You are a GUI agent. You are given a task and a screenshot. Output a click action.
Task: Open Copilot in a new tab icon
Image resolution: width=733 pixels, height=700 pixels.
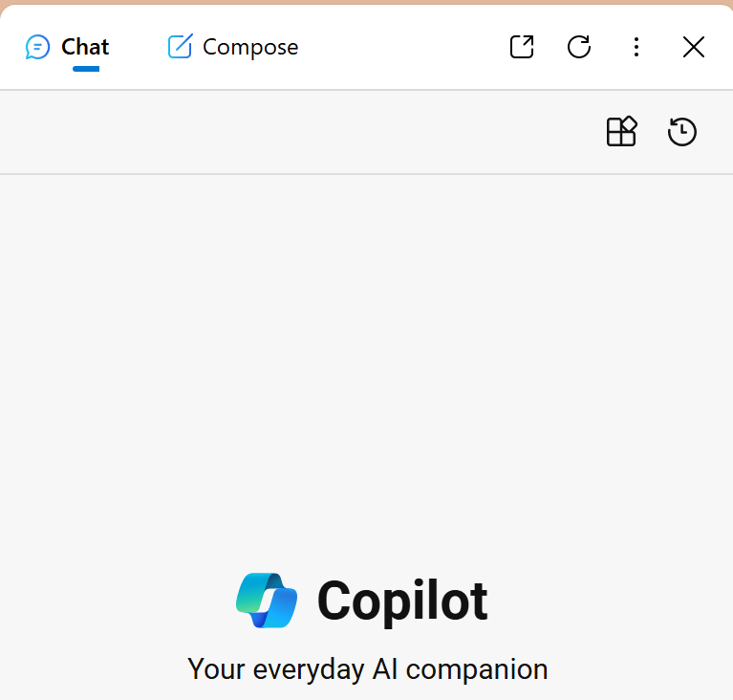click(522, 47)
